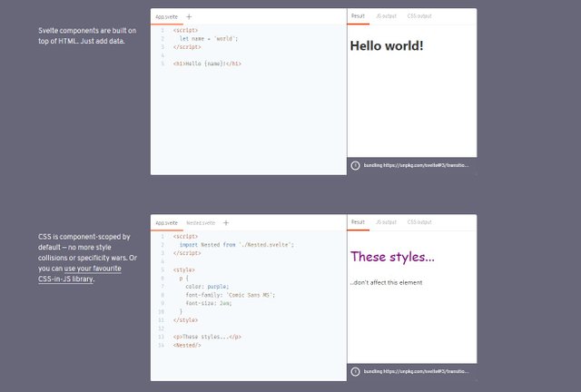Click 'CSS is component-scoped by default' text
Screen dimensions: 581x392
point(84,241)
